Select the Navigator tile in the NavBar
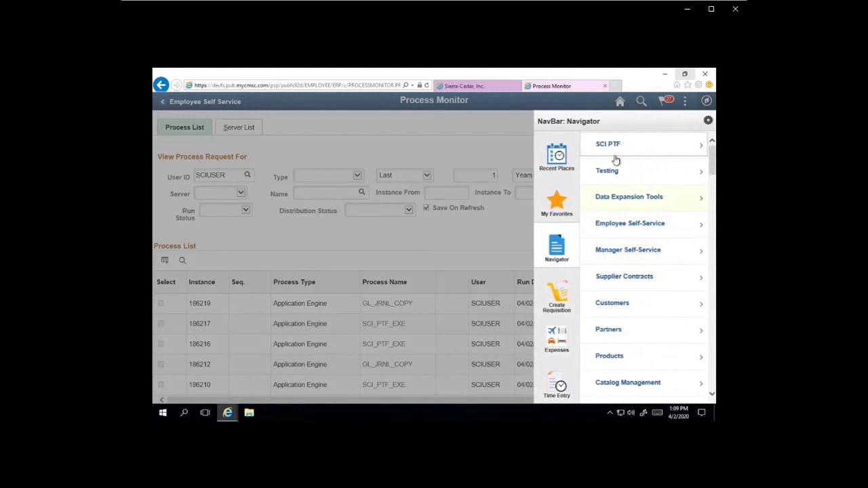The image size is (868, 488). tap(557, 249)
